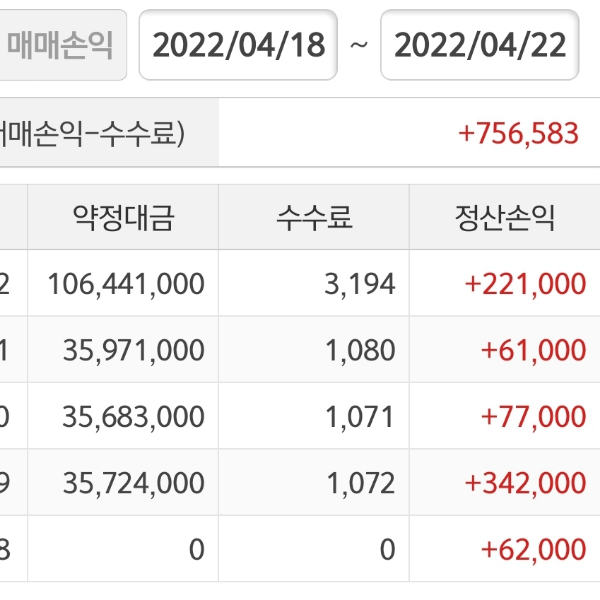Click the +221,000 정산손익 value
Viewport: 600px width, 600px height.
pyautogui.click(x=525, y=284)
